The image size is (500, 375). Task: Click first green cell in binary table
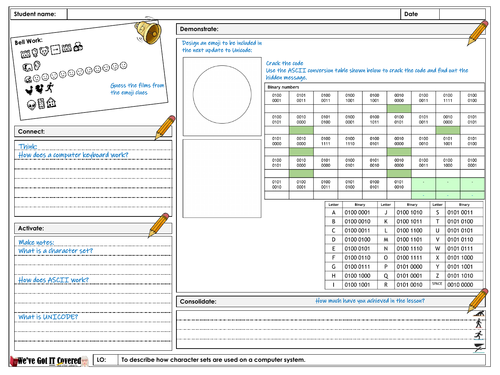tap(399, 108)
